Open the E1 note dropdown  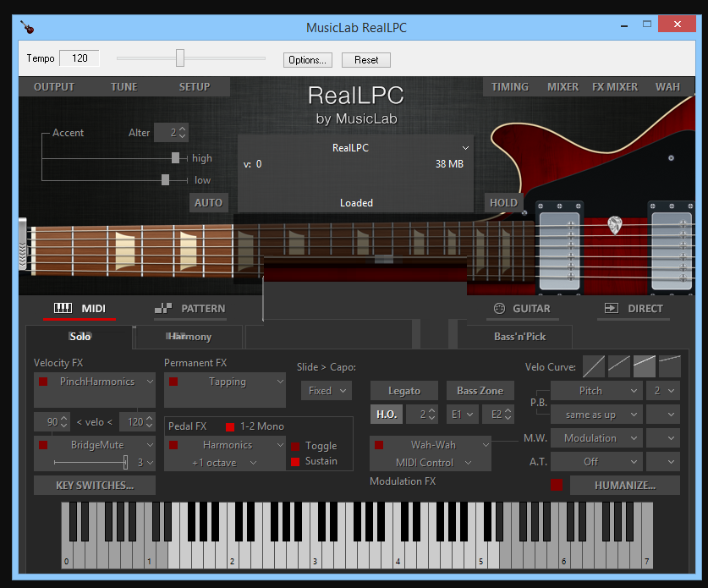(463, 414)
